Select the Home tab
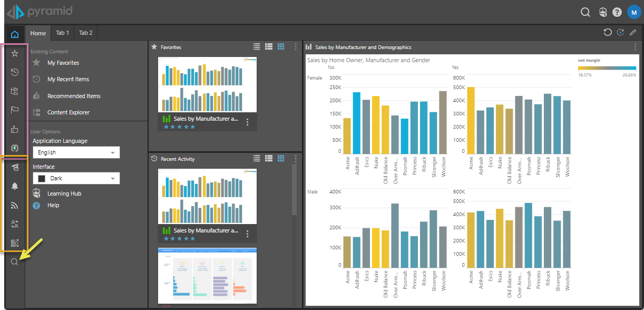This screenshot has width=644, height=310. [38, 33]
